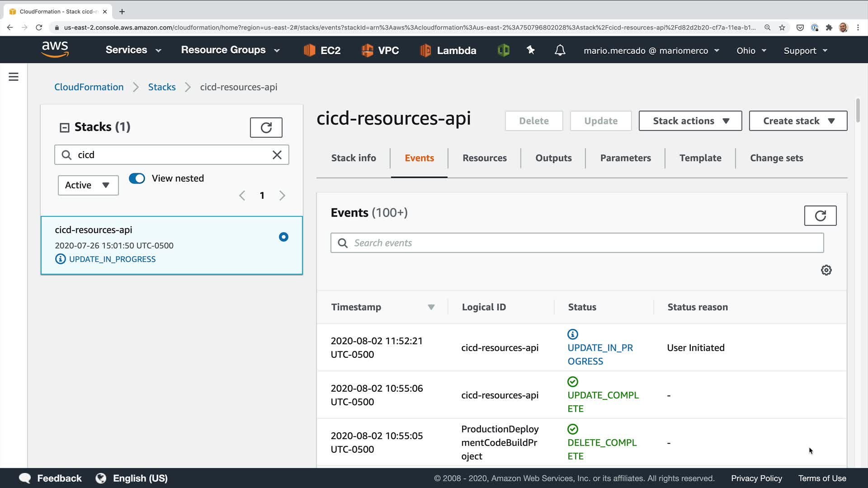Viewport: 868px width, 488px height.
Task: Expand the Stack actions dropdown
Action: pos(690,121)
